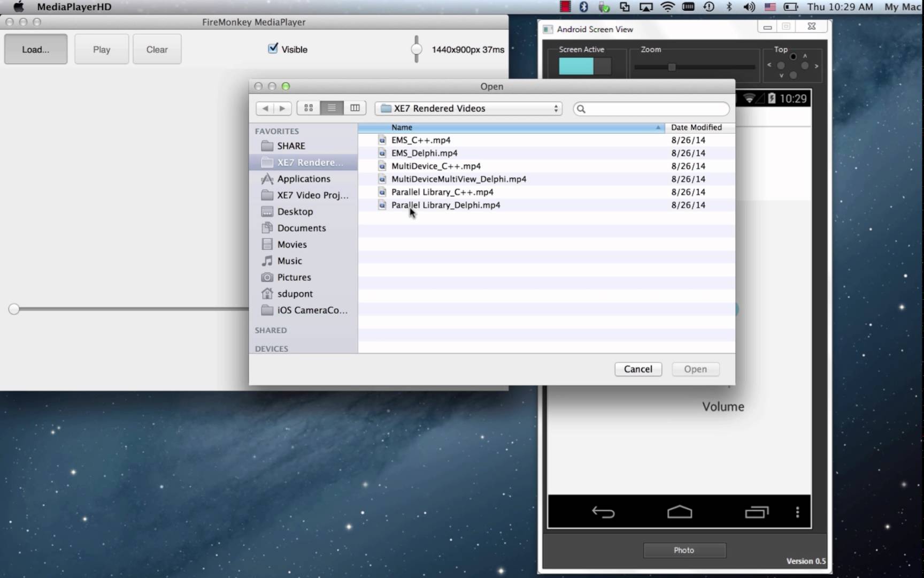The image size is (924, 578).
Task: Click the Load... button in MediaPlayer
Action: tap(36, 49)
